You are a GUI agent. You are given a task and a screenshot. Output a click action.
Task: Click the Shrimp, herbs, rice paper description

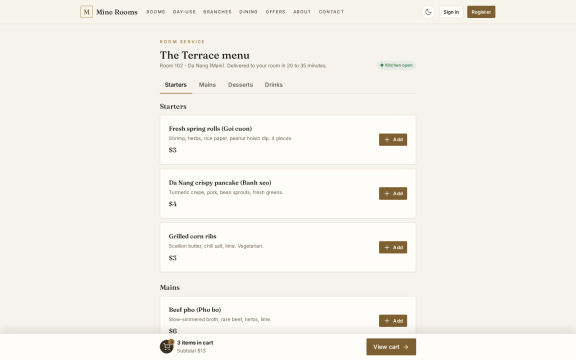coord(230,138)
